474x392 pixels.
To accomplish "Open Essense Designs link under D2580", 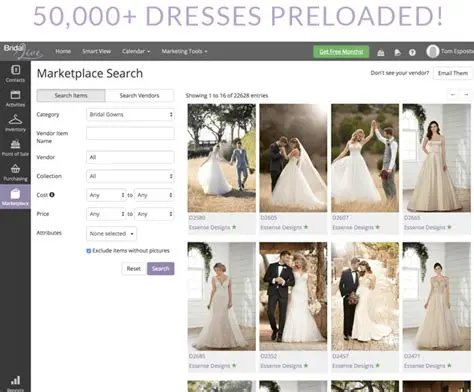I will tap(210, 227).
